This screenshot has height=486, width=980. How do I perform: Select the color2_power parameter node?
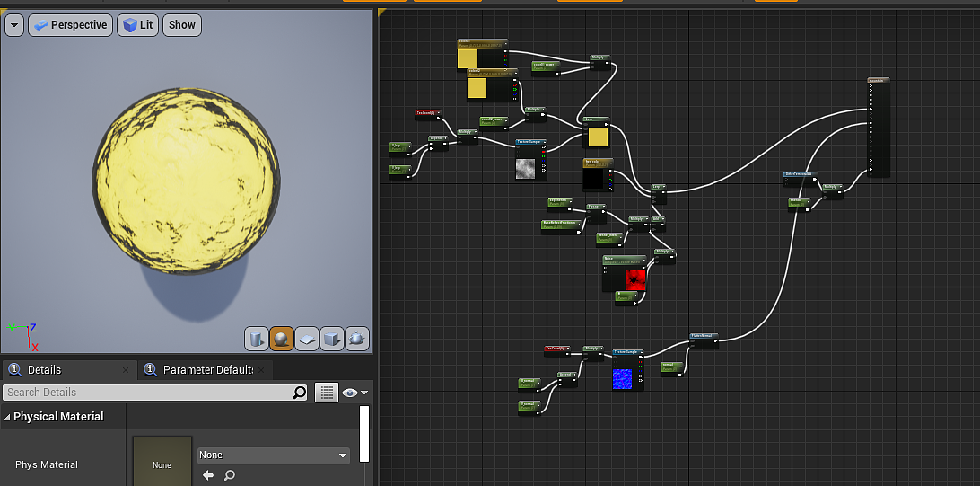pos(494,122)
